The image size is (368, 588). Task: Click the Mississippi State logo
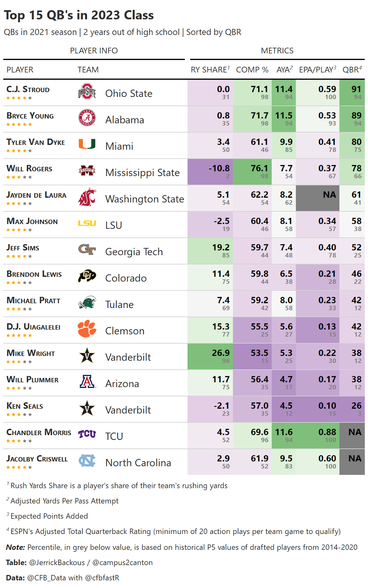[87, 171]
